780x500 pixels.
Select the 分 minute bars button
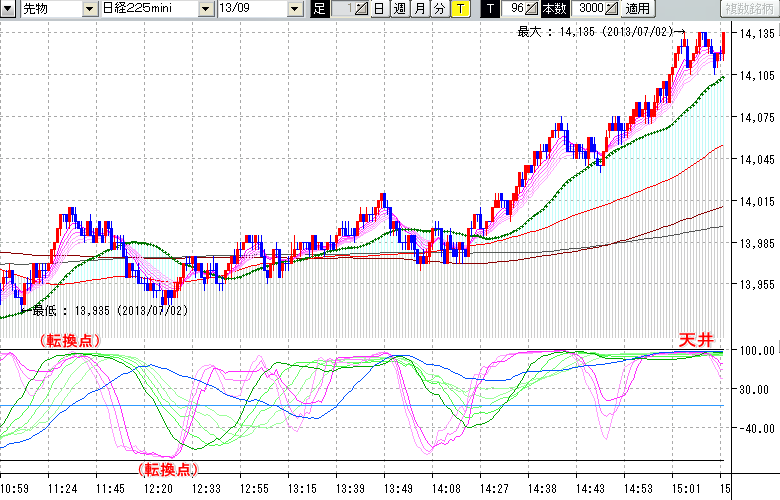[x=439, y=9]
